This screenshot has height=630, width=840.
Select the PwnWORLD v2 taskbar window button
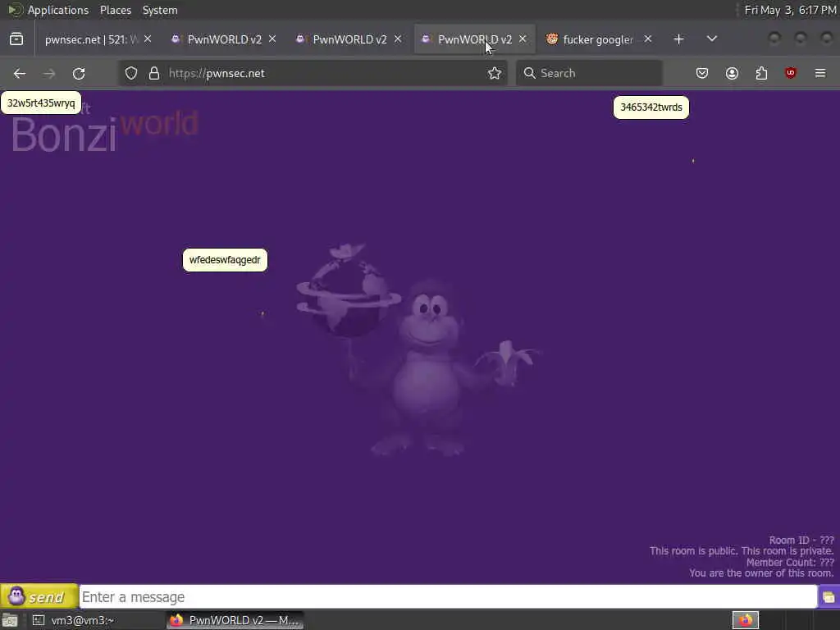[235, 620]
